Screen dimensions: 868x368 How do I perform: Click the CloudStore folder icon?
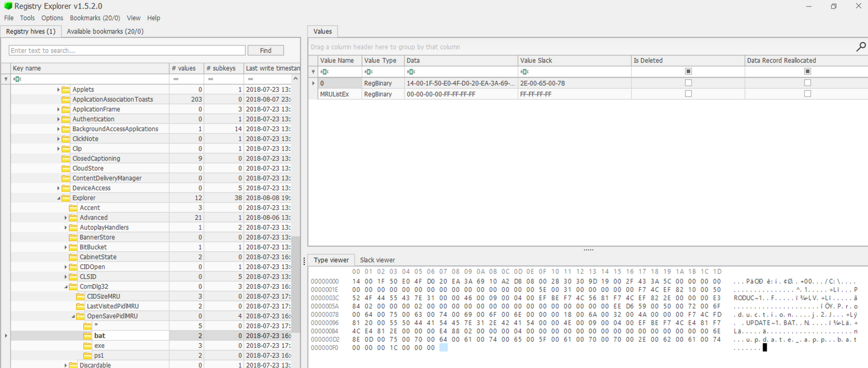tap(66, 168)
